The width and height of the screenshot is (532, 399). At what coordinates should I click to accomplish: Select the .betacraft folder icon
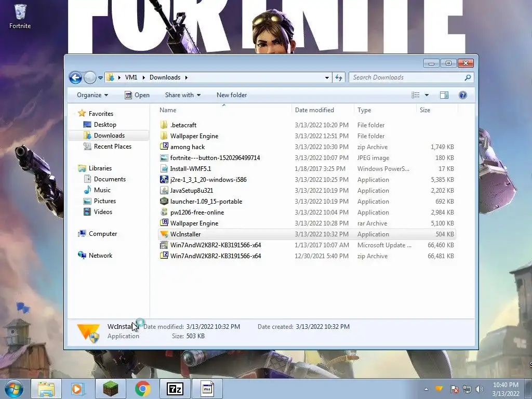[164, 125]
